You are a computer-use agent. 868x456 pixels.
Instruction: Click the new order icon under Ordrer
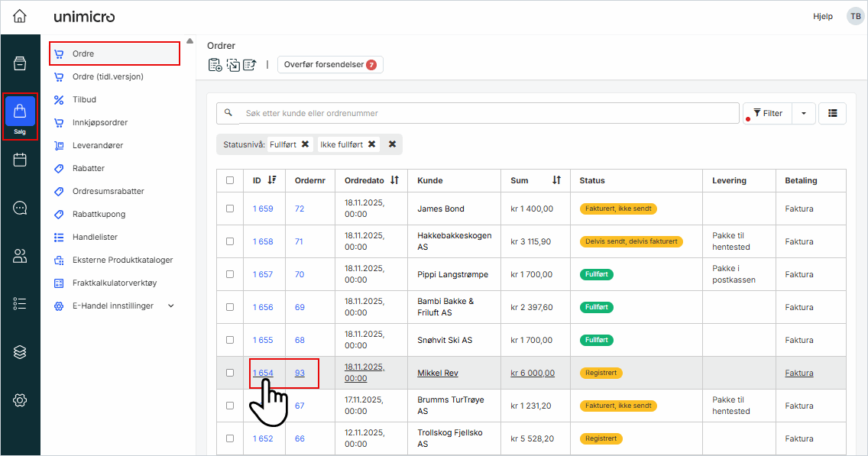pos(215,65)
